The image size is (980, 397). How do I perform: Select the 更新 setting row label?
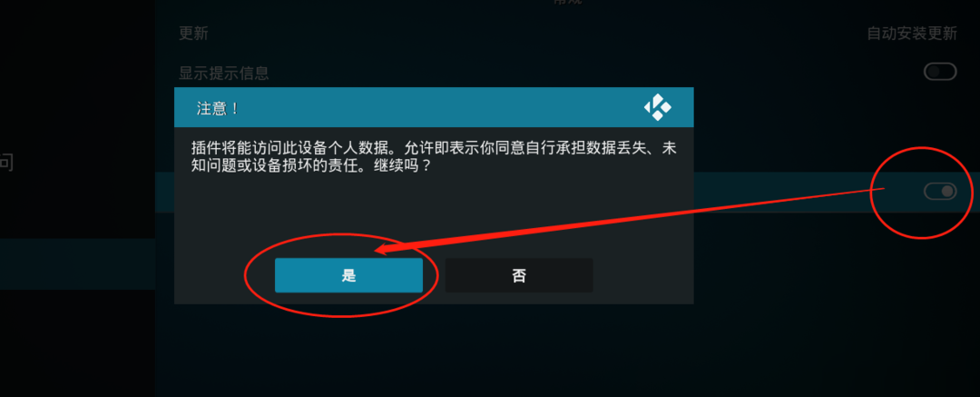coord(194,34)
